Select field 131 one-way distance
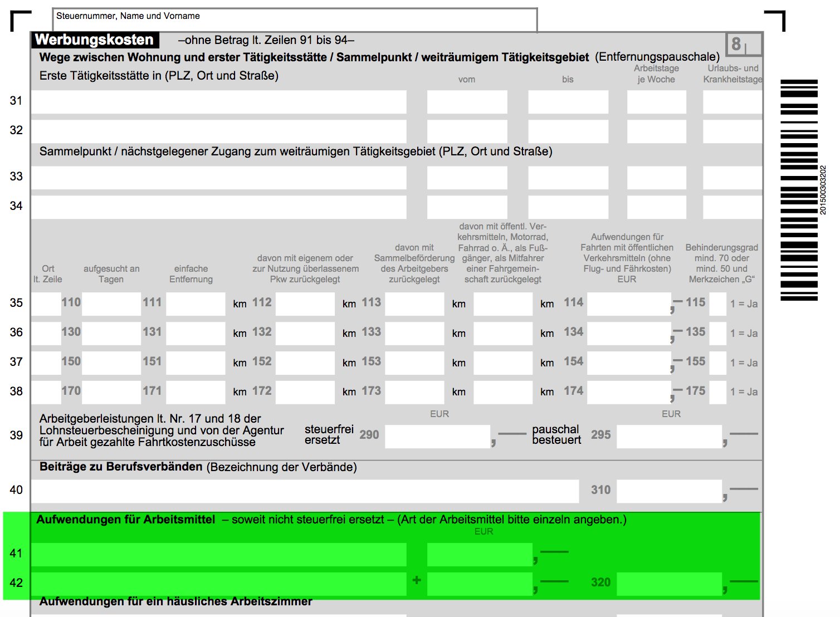 coord(196,334)
